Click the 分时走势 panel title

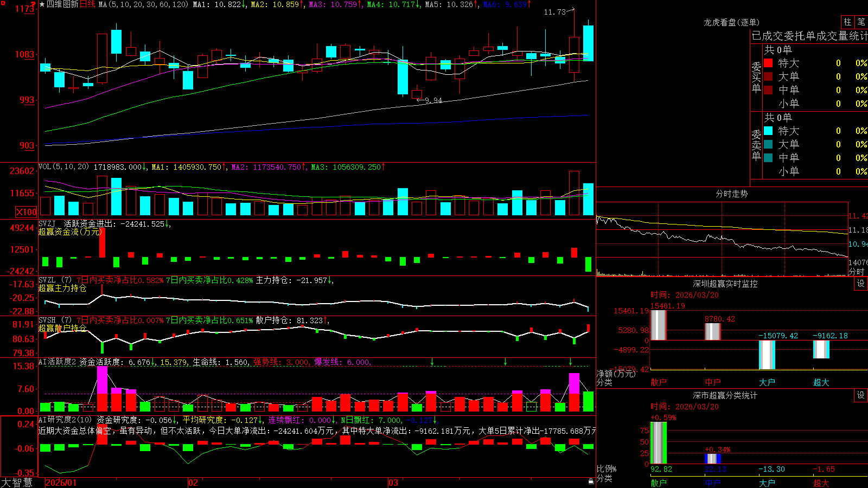[x=732, y=194]
